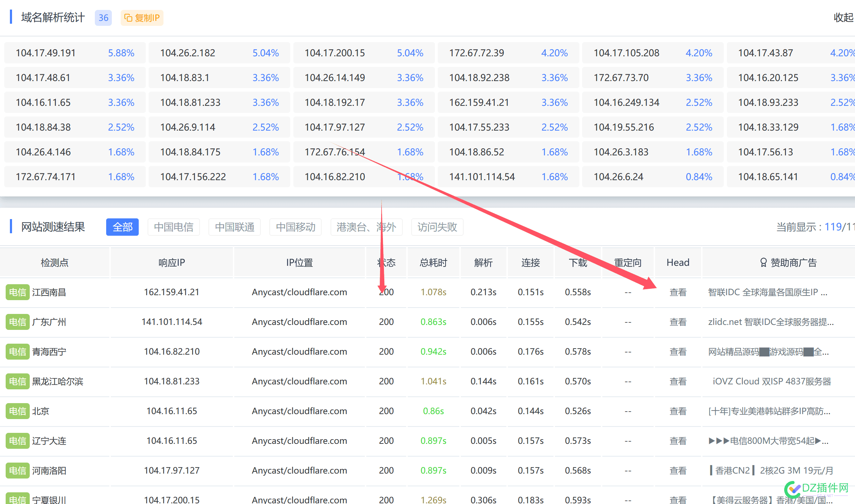Viewport: 855px width, 504px height.
Task: Click IP cell 104.26.4.146
Action: (x=75, y=152)
